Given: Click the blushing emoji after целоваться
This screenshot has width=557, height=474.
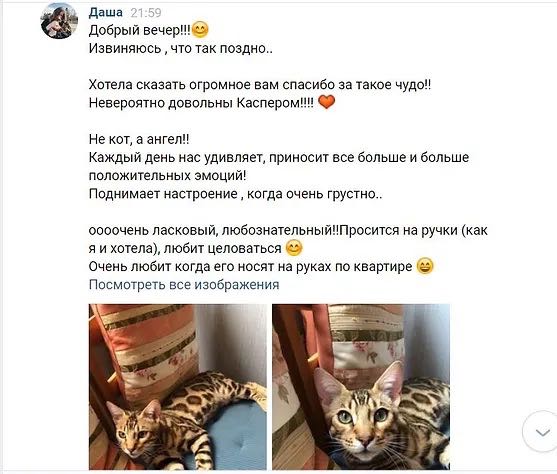Looking at the screenshot, I should pyautogui.click(x=294, y=248).
